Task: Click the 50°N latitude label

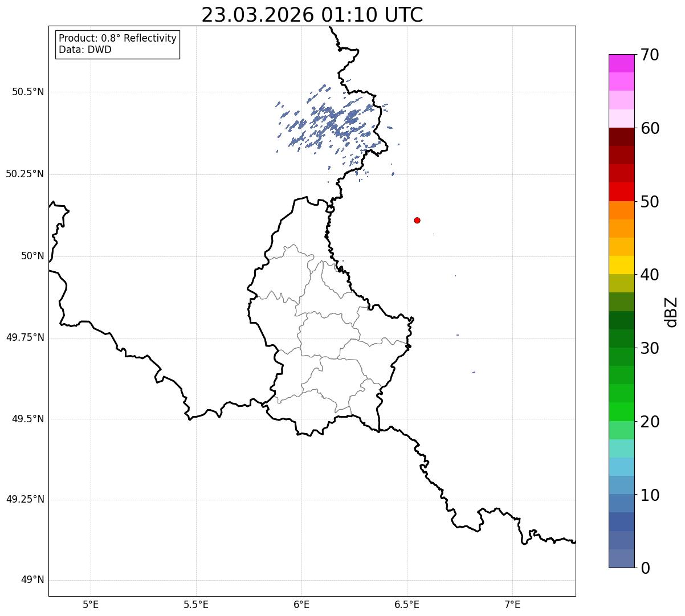Action: click(32, 256)
